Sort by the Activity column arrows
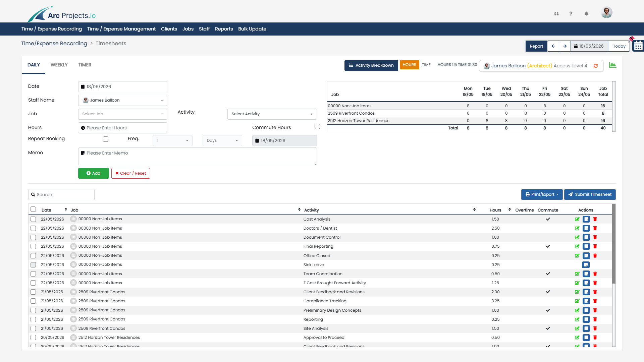The width and height of the screenshot is (644, 362). coord(474,209)
